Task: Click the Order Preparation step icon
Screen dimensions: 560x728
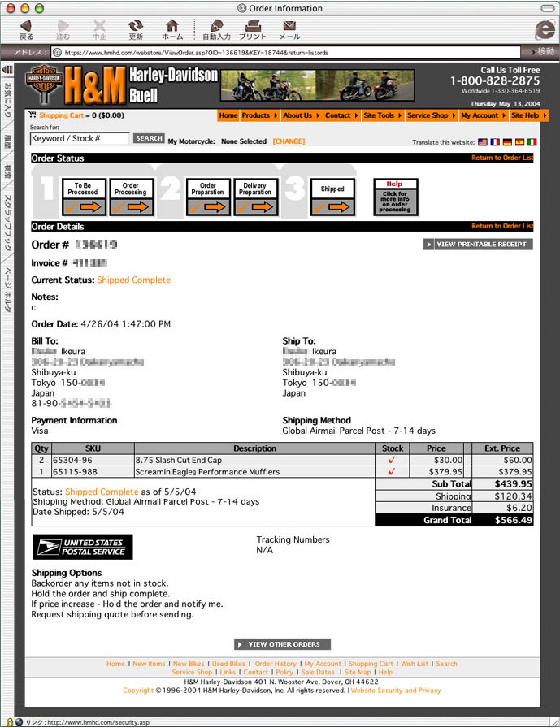Action: (208, 197)
